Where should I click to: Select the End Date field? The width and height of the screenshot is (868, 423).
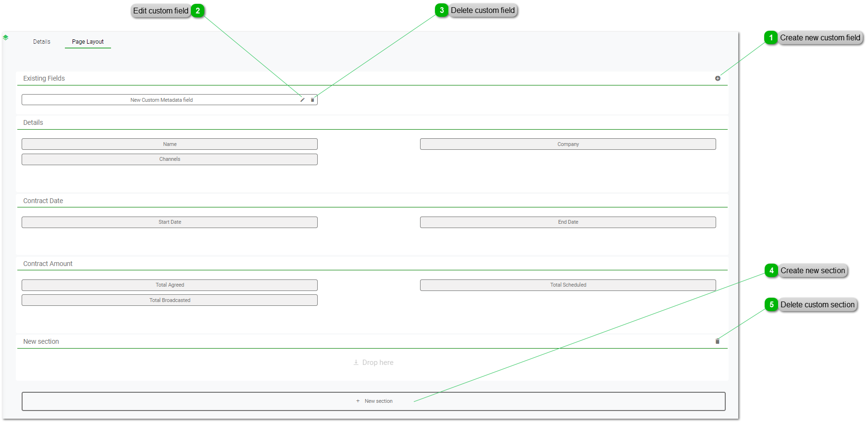point(568,222)
